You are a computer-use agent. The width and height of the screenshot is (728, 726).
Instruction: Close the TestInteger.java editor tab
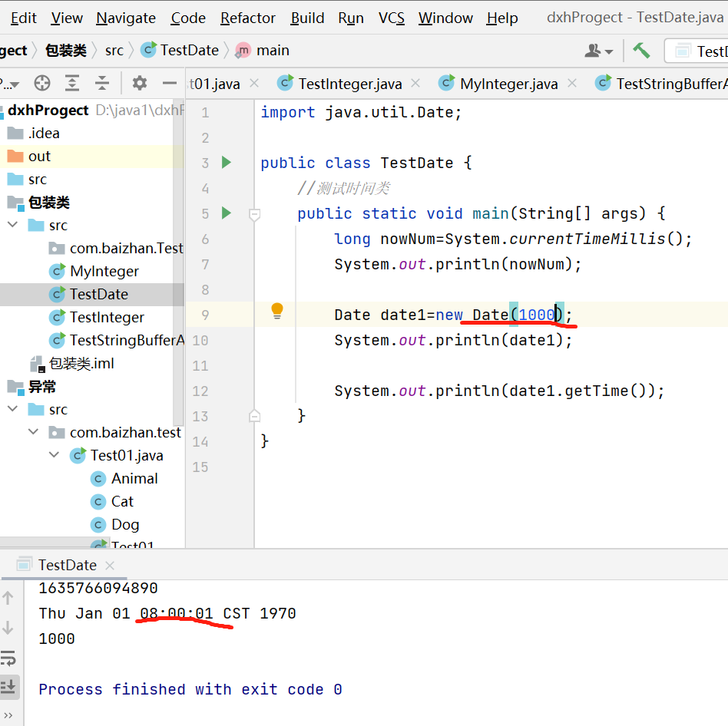point(415,83)
